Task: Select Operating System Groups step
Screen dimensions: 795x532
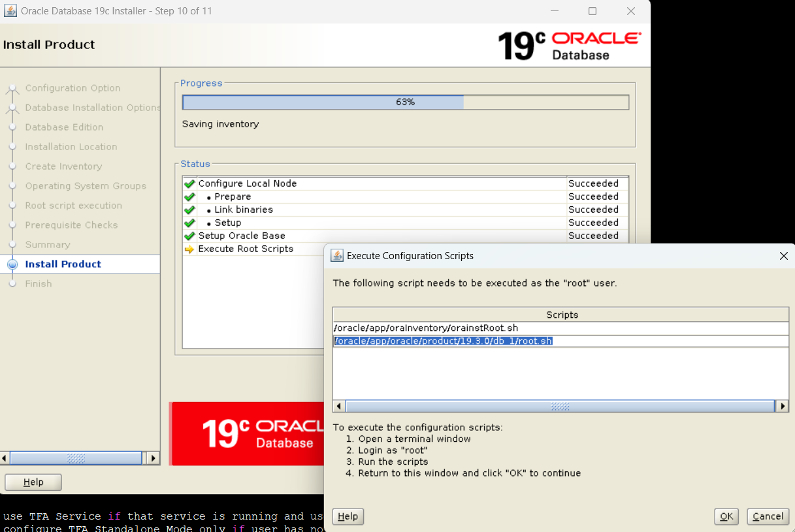Action: pyautogui.click(x=86, y=186)
